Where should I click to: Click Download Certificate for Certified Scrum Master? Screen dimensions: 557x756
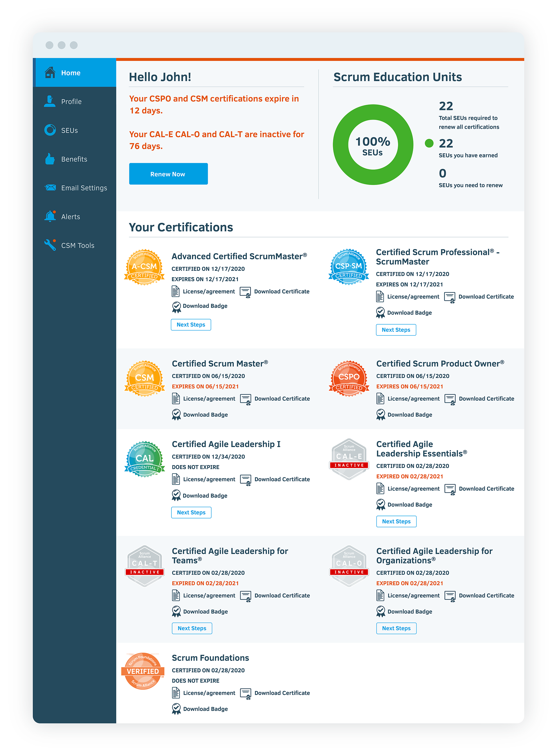282,398
